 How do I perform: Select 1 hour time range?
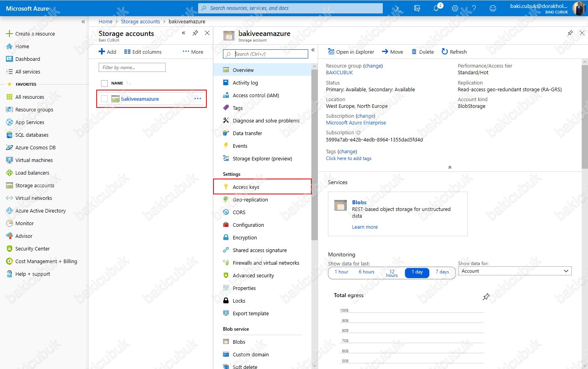coord(341,272)
